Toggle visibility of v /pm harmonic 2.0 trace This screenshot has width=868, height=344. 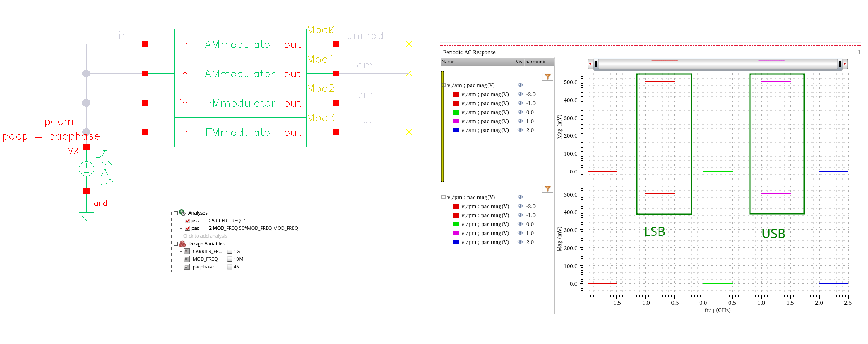coord(520,242)
